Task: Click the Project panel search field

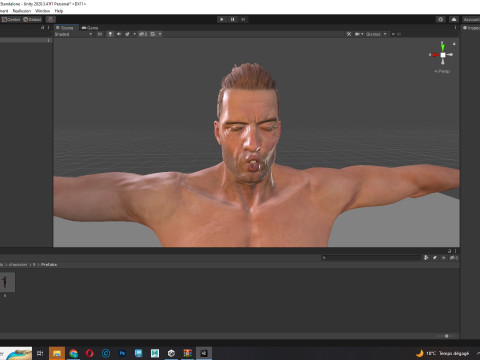Action: click(371, 257)
